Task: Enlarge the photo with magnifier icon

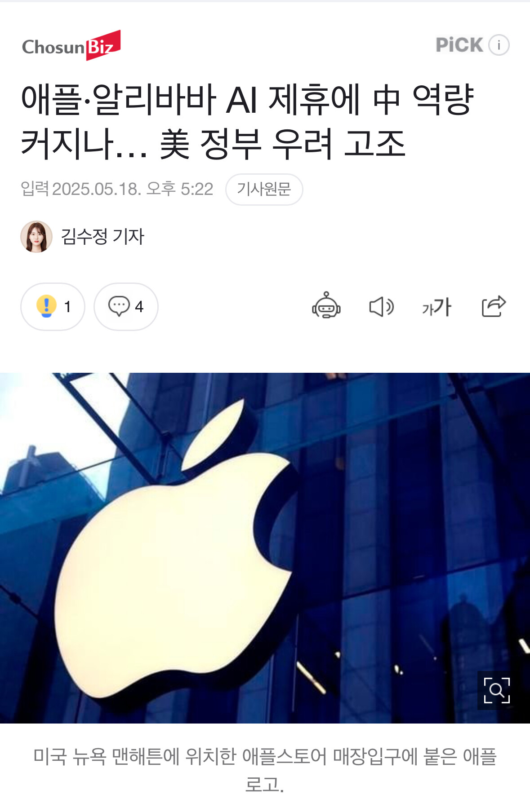Action: click(497, 690)
